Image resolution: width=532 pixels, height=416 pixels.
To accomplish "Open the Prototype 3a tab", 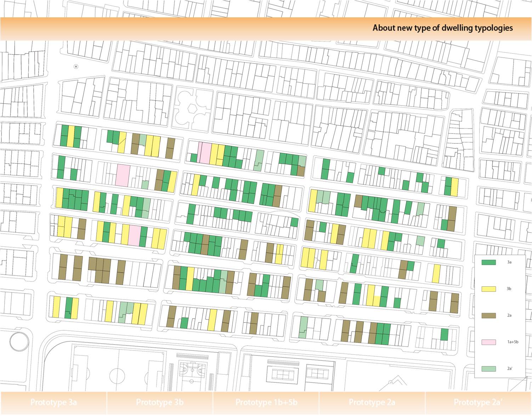I will point(53,403).
